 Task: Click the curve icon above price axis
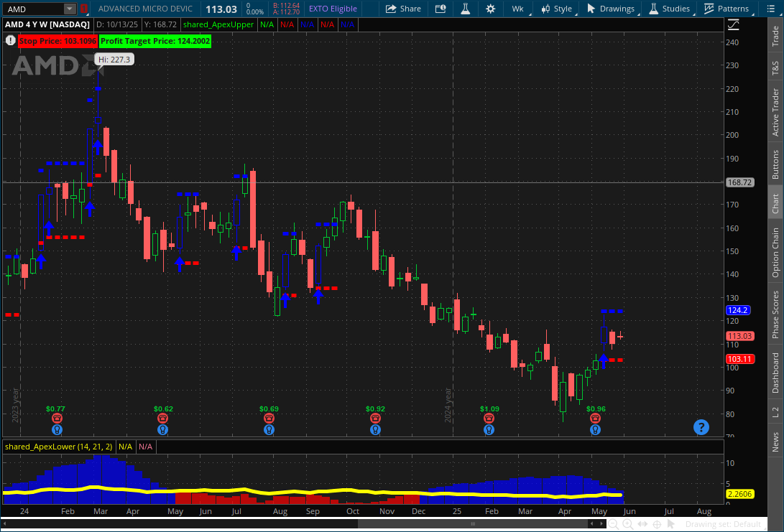pos(733,24)
